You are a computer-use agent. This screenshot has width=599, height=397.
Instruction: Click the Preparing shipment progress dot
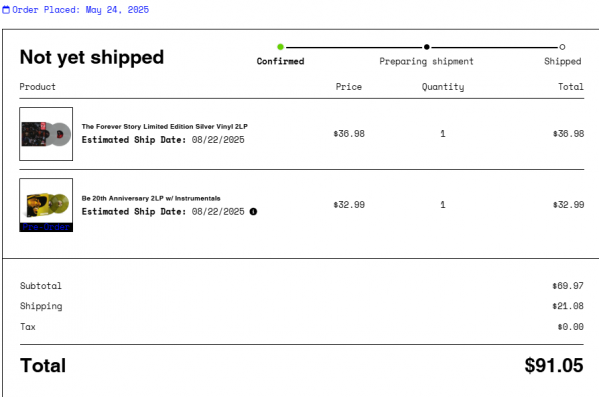tap(427, 47)
